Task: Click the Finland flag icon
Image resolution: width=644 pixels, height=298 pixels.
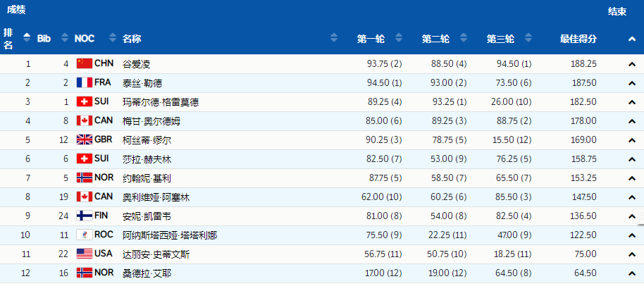Action: coord(84,216)
